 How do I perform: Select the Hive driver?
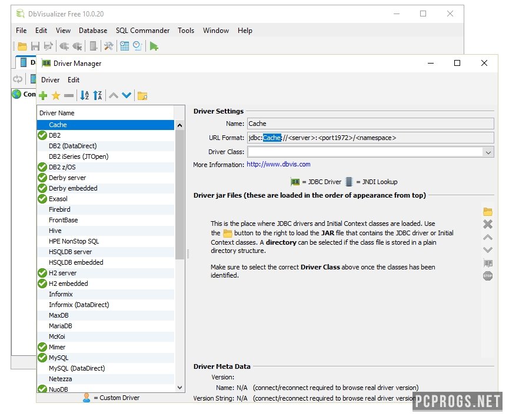click(105, 231)
